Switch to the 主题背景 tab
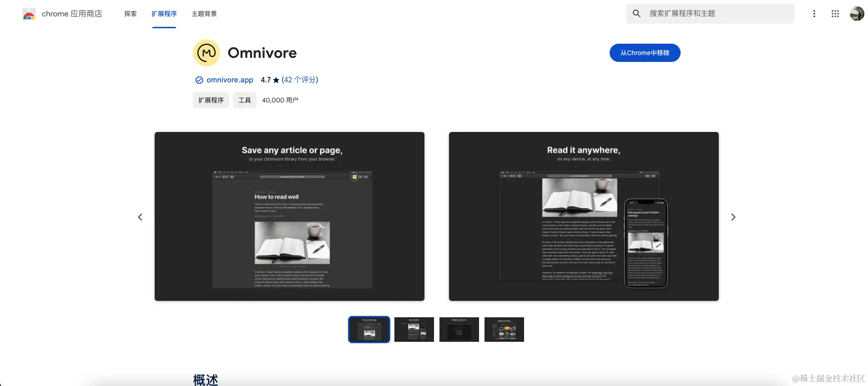The image size is (868, 386). coord(204,14)
